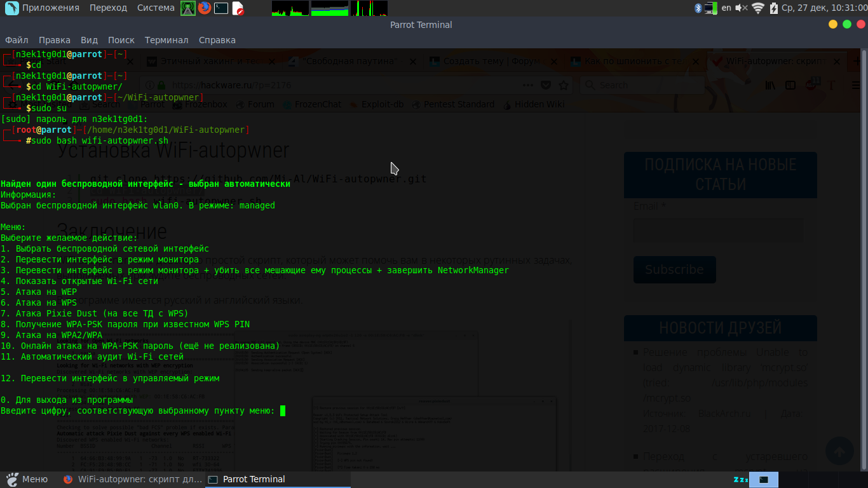Click the Wi-Fi signal tray icon
868x488 pixels.
758,8
